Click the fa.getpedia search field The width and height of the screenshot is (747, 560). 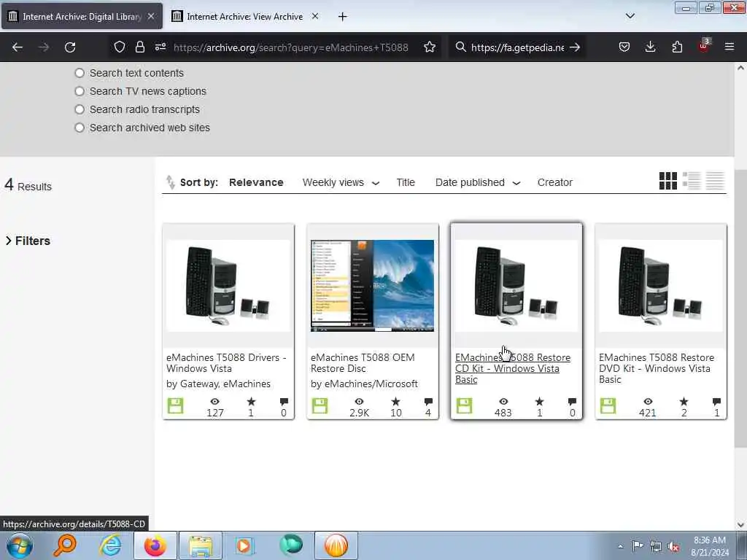517,47
